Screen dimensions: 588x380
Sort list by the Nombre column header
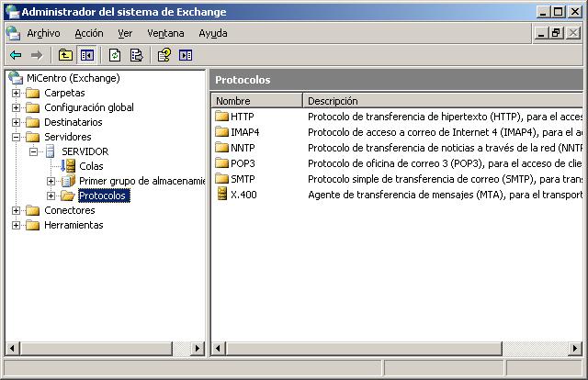tap(256, 100)
